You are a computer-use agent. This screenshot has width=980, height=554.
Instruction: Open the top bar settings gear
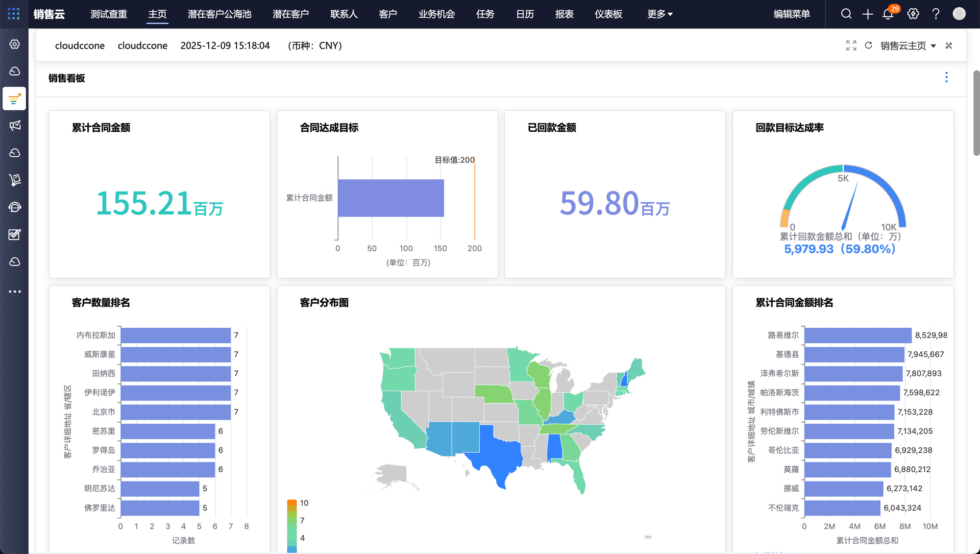coord(913,14)
